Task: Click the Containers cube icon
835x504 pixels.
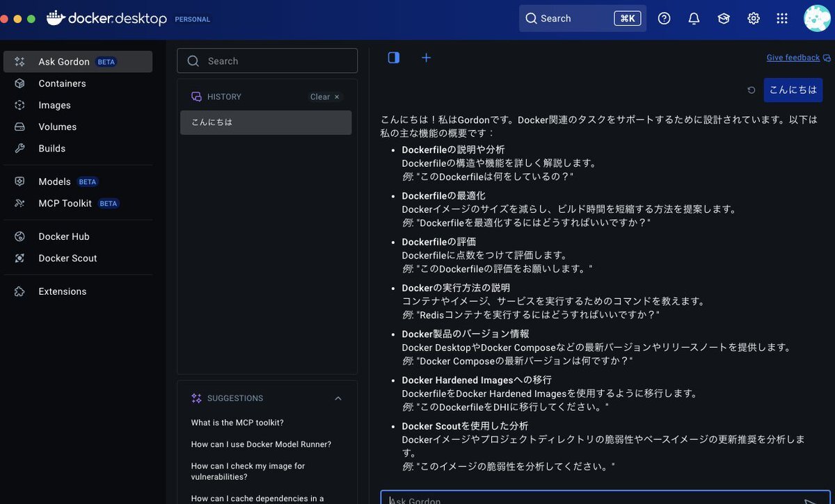Action: point(20,83)
